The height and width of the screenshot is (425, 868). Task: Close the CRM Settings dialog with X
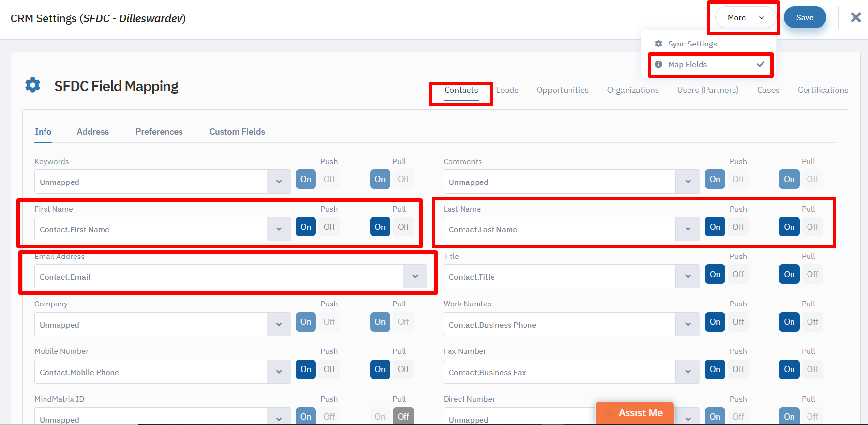(855, 17)
